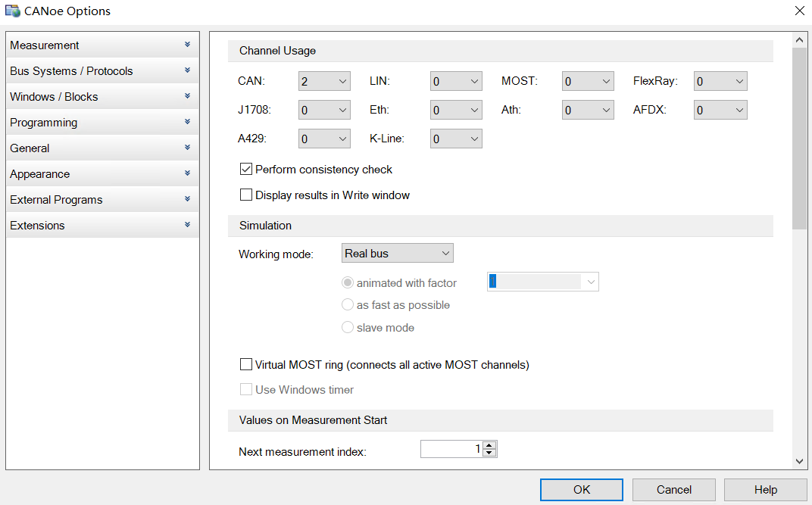Open the FlexRay channel count dropdown
Viewport: 812px width, 505px height.
(720, 81)
